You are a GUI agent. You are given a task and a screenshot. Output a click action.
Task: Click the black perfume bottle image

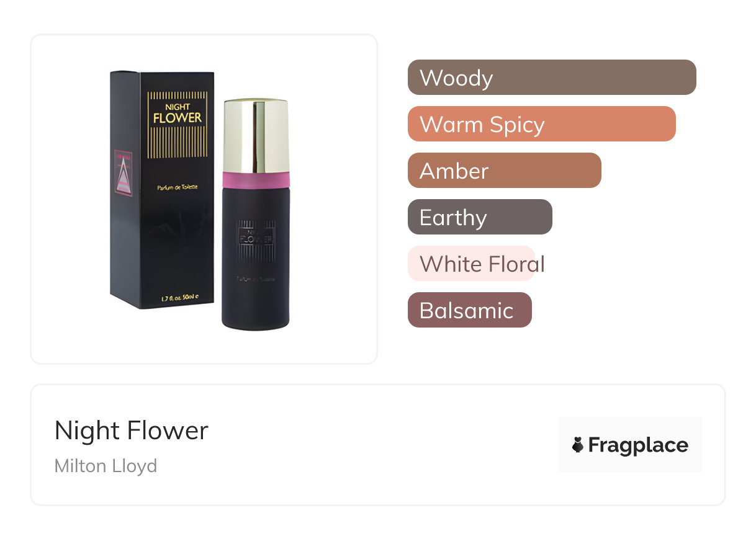pos(255,273)
